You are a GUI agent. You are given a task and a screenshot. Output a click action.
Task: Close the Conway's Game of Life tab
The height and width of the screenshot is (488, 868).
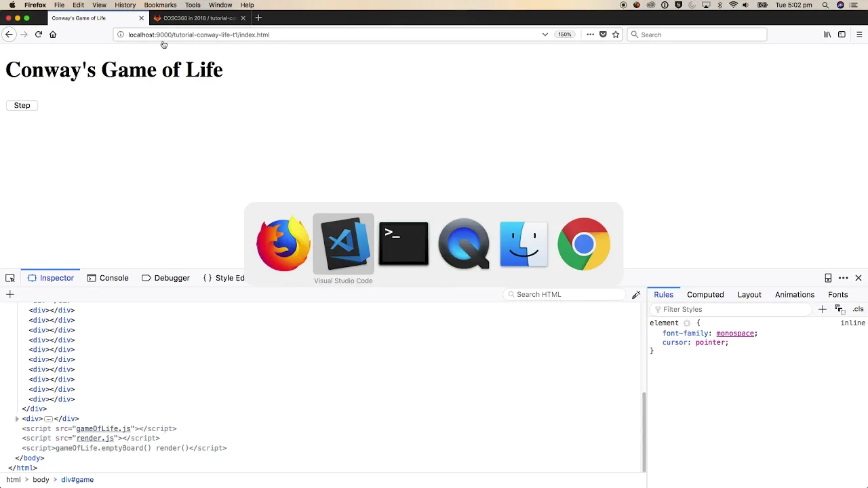(x=141, y=18)
